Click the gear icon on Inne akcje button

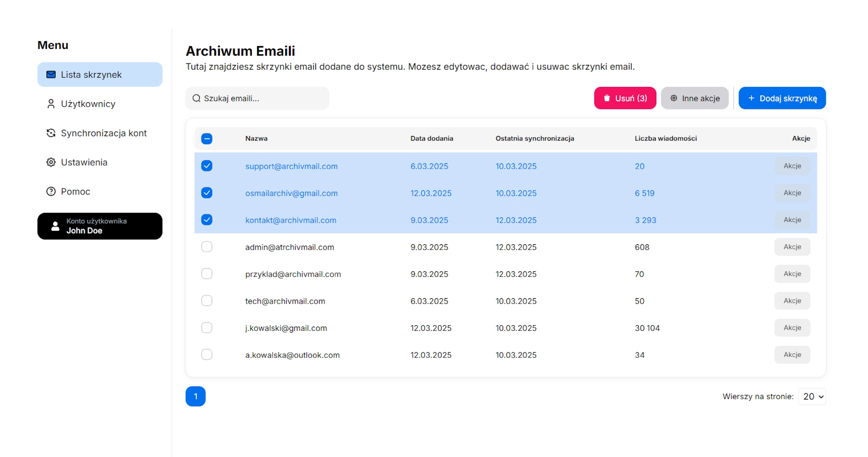(x=674, y=98)
